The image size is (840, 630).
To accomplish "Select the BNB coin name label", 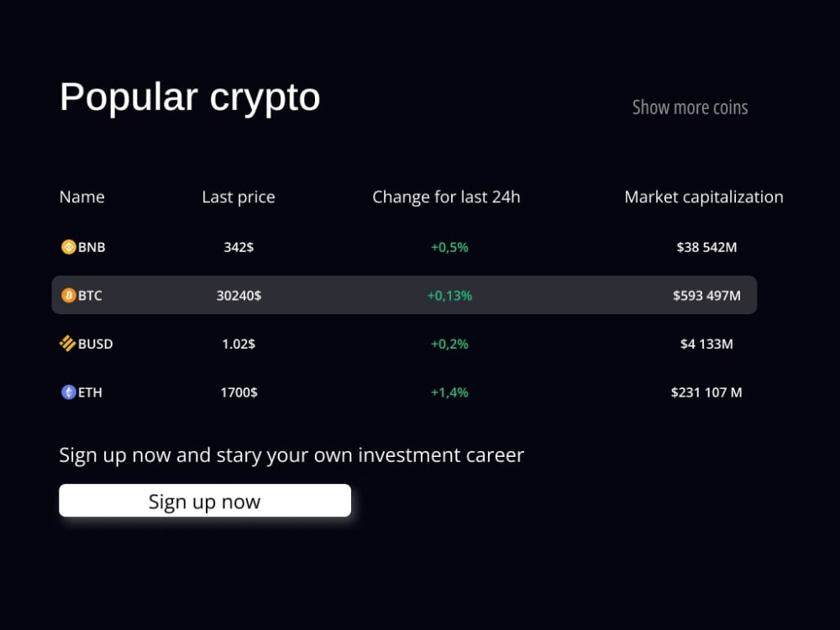I will pos(92,248).
